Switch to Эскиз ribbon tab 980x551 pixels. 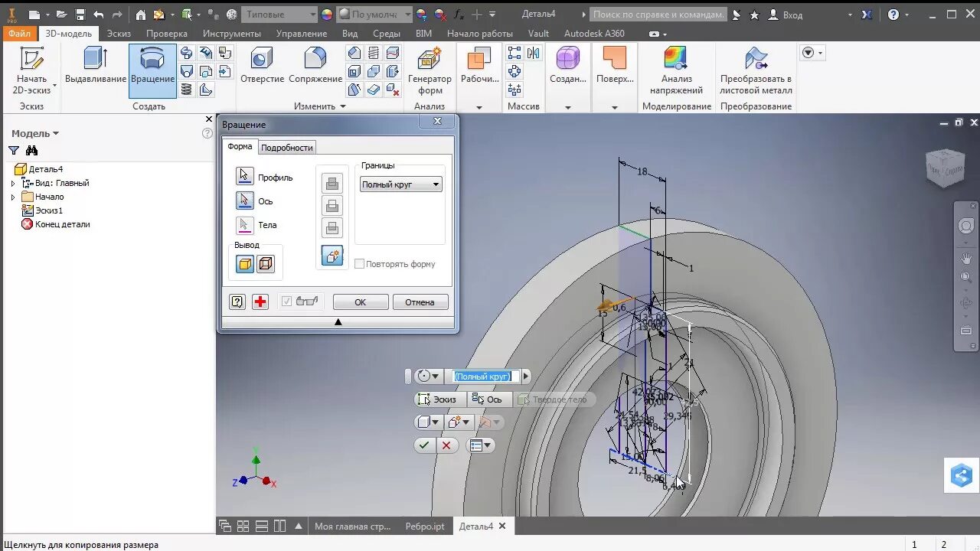click(119, 34)
